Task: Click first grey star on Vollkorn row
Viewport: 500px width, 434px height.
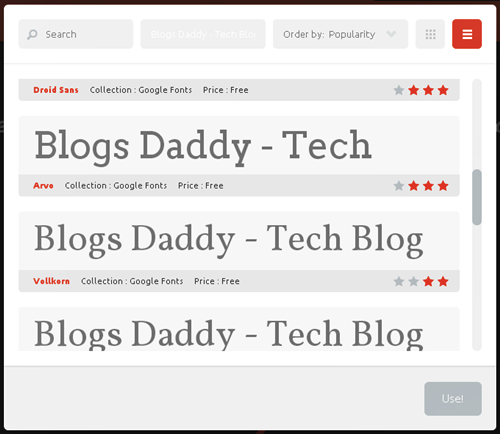Action: (x=399, y=281)
